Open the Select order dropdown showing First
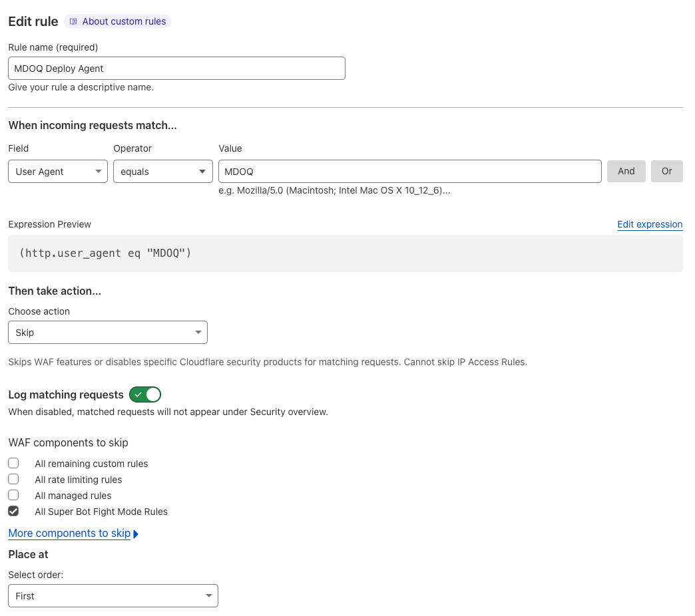The height and width of the screenshot is (616, 695). (113, 595)
